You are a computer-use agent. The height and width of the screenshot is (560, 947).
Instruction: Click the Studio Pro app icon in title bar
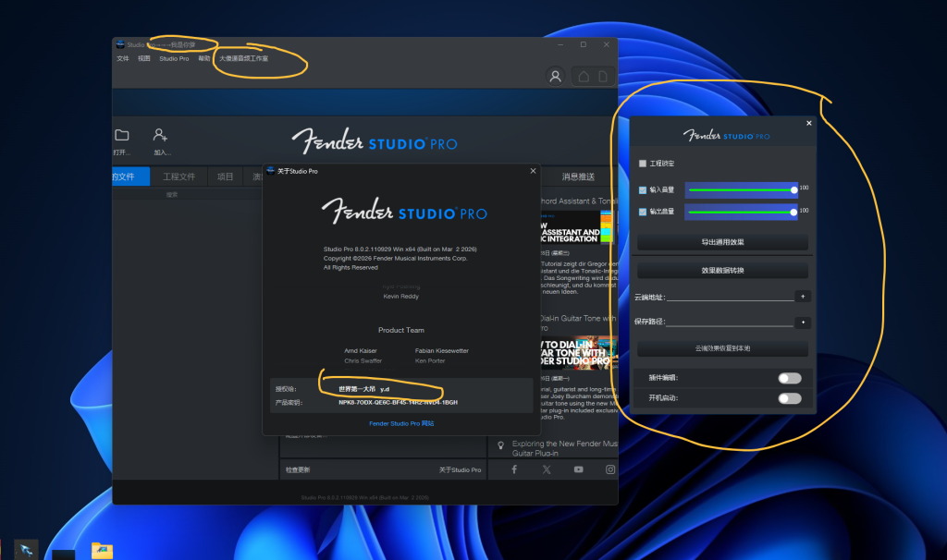coord(120,44)
